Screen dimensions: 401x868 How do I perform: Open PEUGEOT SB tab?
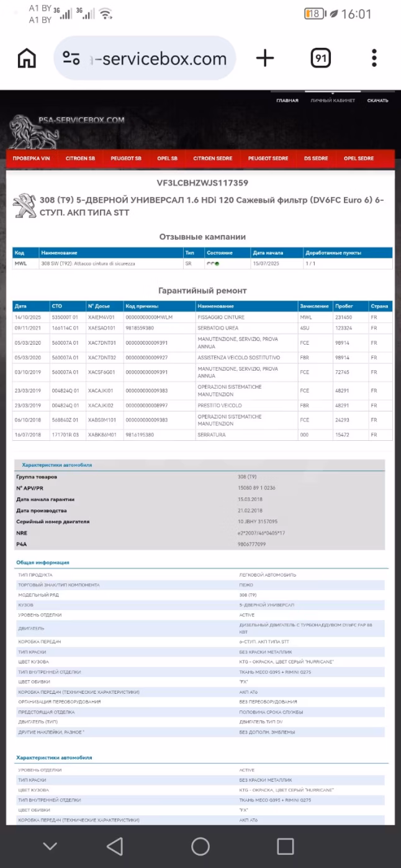(126, 158)
